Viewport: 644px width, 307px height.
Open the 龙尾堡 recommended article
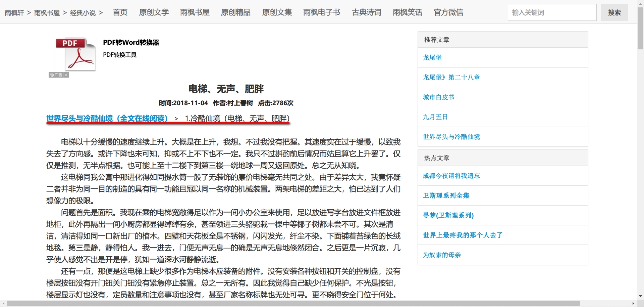coord(432,57)
